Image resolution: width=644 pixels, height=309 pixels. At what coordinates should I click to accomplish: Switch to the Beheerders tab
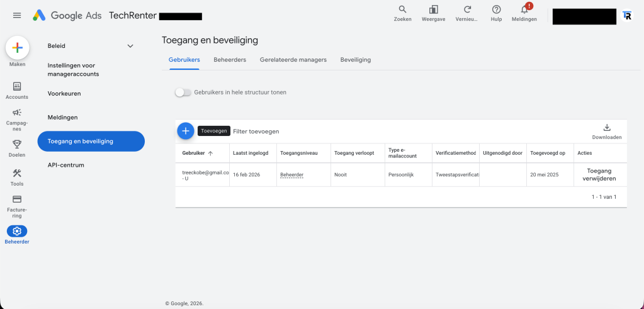(x=230, y=60)
